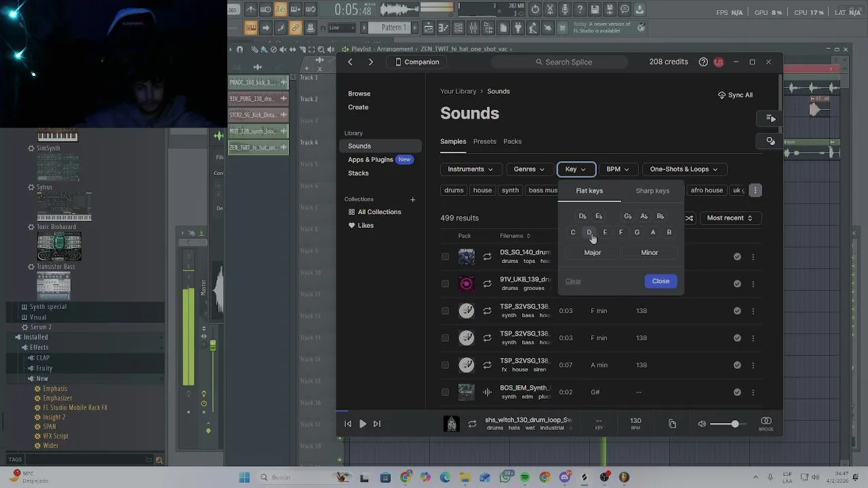The height and width of the screenshot is (488, 868).
Task: Open the FL Studio plugin picker plug icon
Action: [x=517, y=28]
